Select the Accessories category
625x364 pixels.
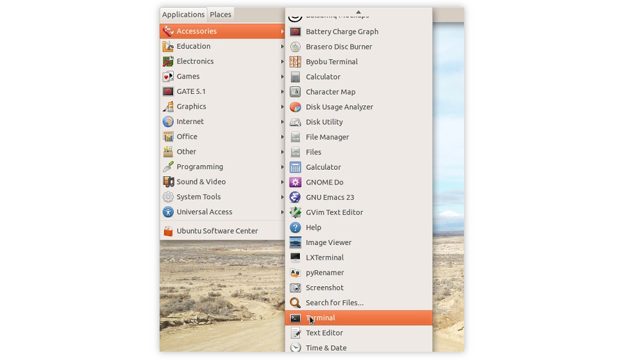tap(223, 31)
